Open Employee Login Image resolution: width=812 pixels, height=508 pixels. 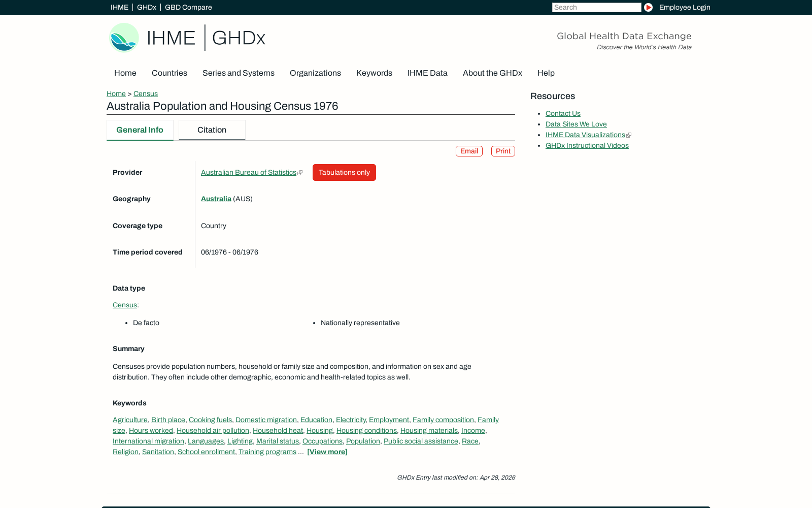[x=685, y=7]
